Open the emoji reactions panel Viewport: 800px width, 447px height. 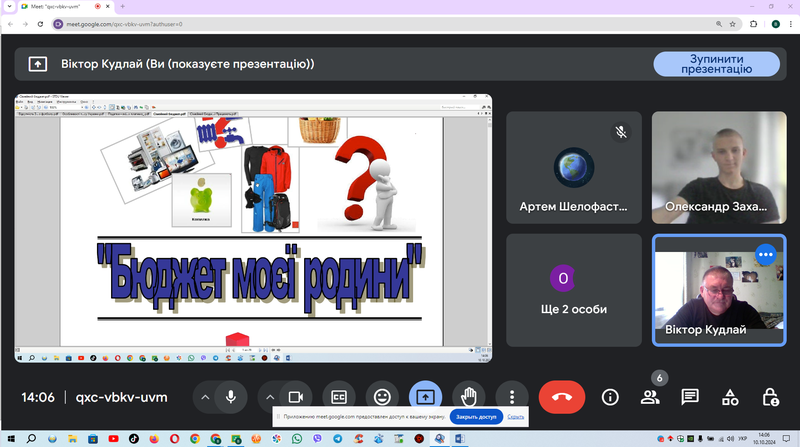coord(382,397)
